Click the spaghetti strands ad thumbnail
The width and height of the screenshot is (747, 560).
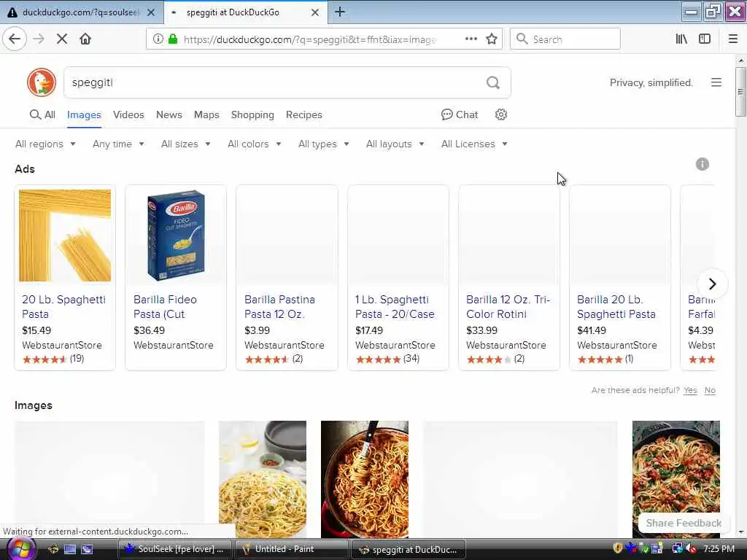(x=65, y=236)
